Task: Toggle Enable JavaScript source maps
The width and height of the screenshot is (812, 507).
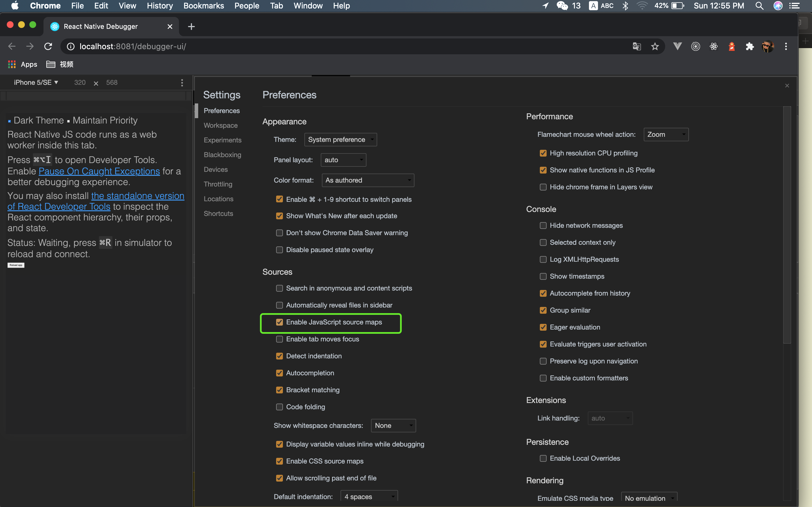Action: (x=280, y=322)
